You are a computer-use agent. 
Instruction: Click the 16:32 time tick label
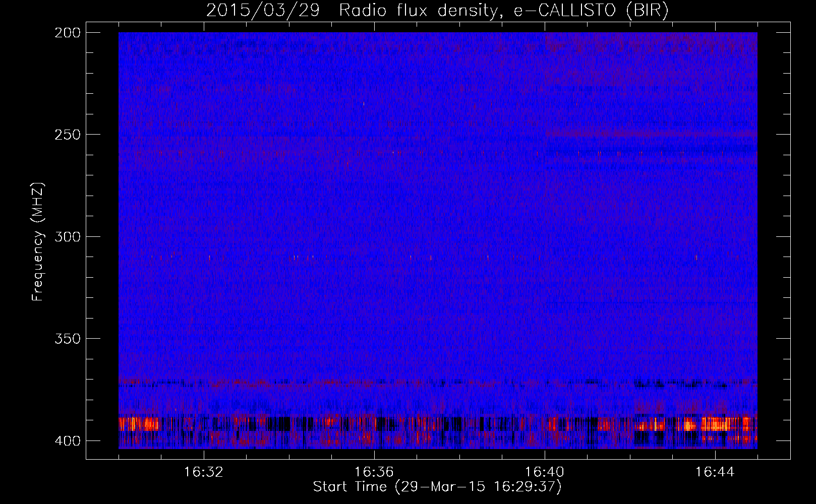coord(204,472)
